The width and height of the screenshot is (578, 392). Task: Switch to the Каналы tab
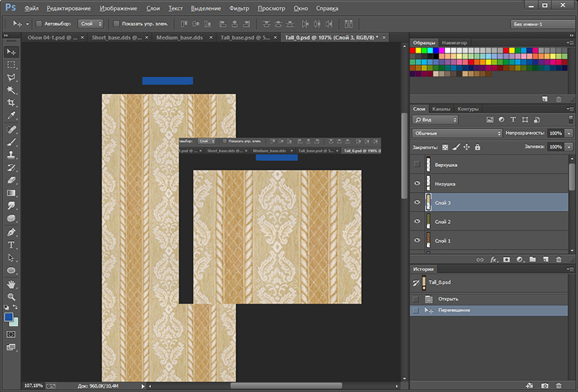click(441, 109)
